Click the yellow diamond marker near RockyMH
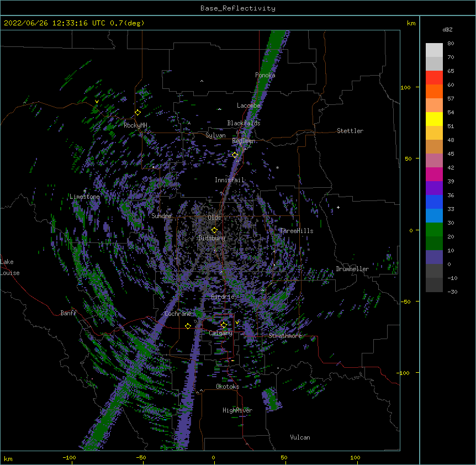The image size is (476, 465). click(x=137, y=113)
